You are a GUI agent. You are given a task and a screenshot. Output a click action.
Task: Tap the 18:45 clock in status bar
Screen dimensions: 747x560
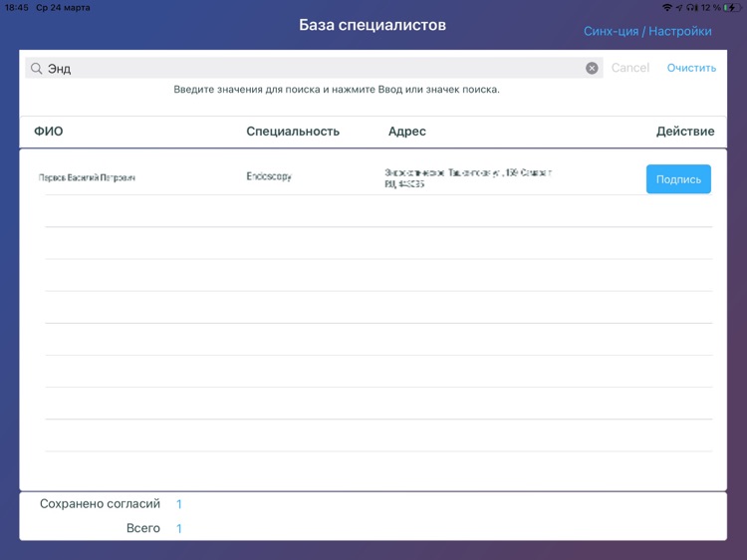[17, 8]
